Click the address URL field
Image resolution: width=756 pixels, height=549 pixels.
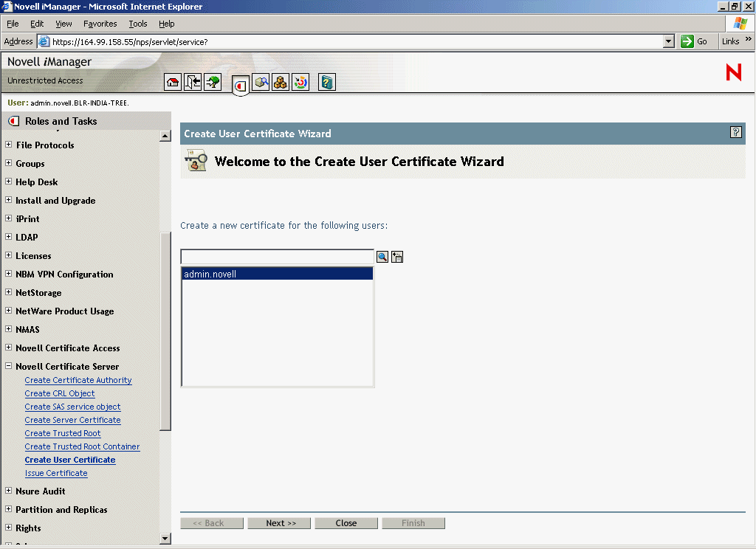[357, 42]
